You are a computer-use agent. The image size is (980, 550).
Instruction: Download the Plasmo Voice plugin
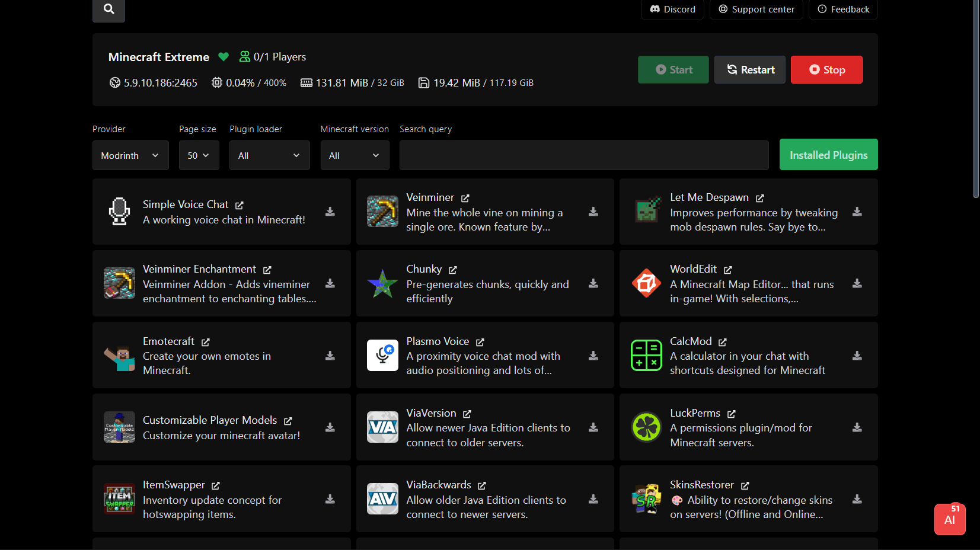[593, 356]
